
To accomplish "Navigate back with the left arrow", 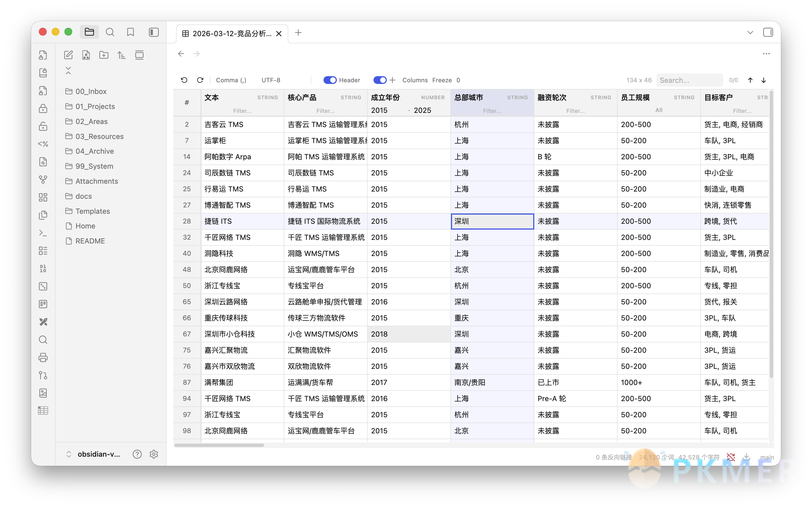I will pos(181,54).
